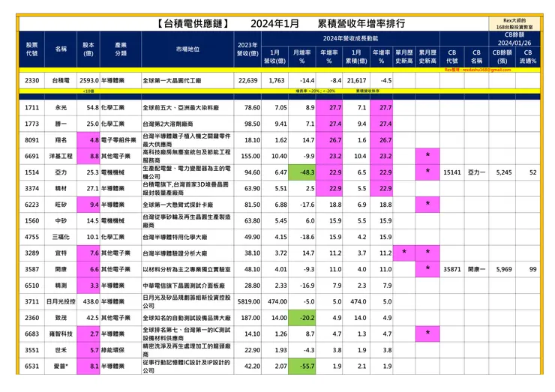The height and width of the screenshot is (392, 555).
Task: Click stock code 3374
Action: pos(31,189)
